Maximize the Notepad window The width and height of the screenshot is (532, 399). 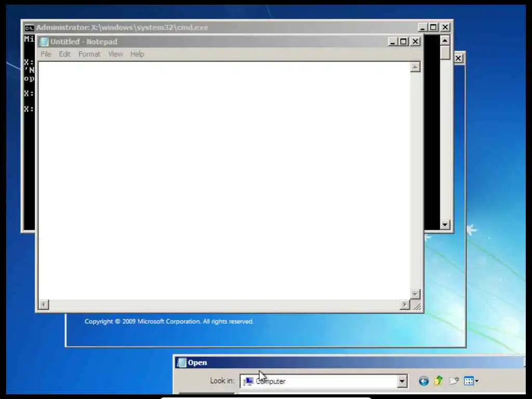pos(403,42)
